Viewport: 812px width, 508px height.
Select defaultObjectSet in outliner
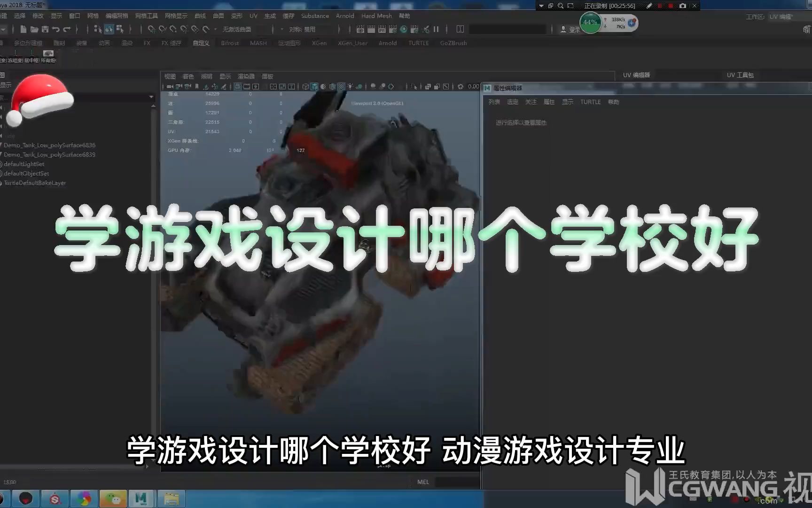(26, 174)
